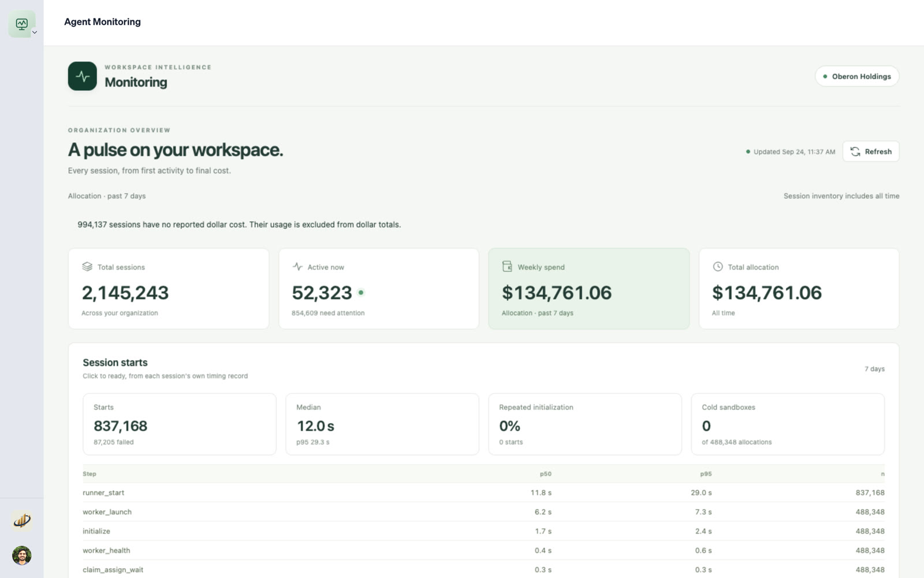The width and height of the screenshot is (924, 578).
Task: Select the worker_launch step row
Action: coord(483,512)
